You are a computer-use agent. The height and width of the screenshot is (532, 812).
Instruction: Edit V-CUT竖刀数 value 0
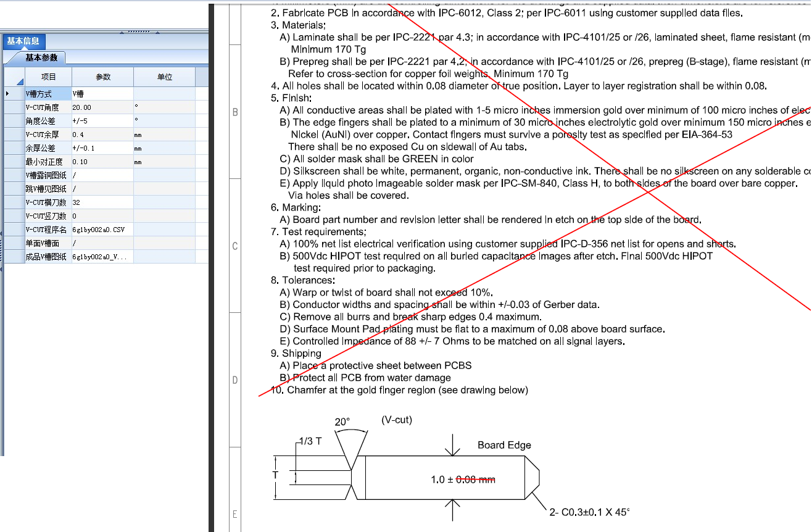(x=102, y=216)
